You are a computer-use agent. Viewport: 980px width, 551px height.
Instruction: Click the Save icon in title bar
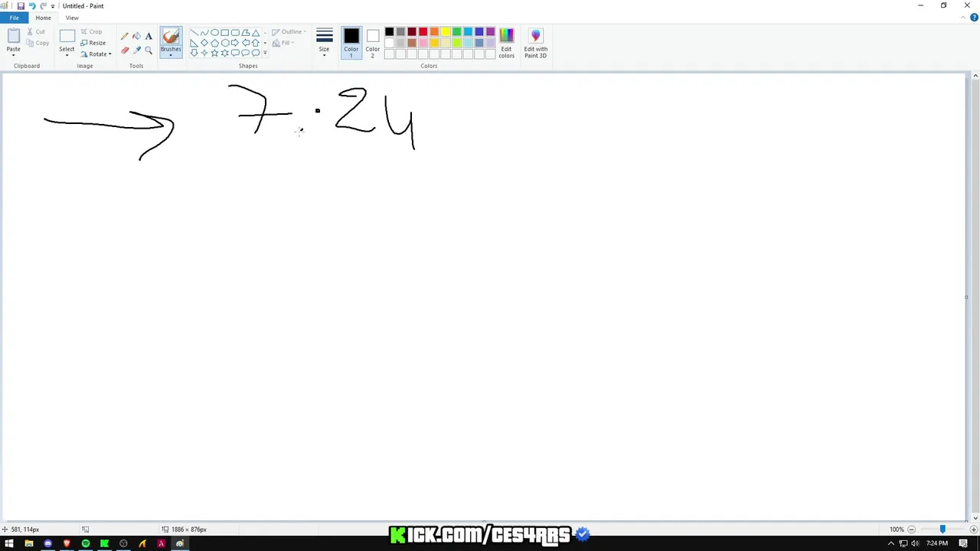click(x=21, y=5)
